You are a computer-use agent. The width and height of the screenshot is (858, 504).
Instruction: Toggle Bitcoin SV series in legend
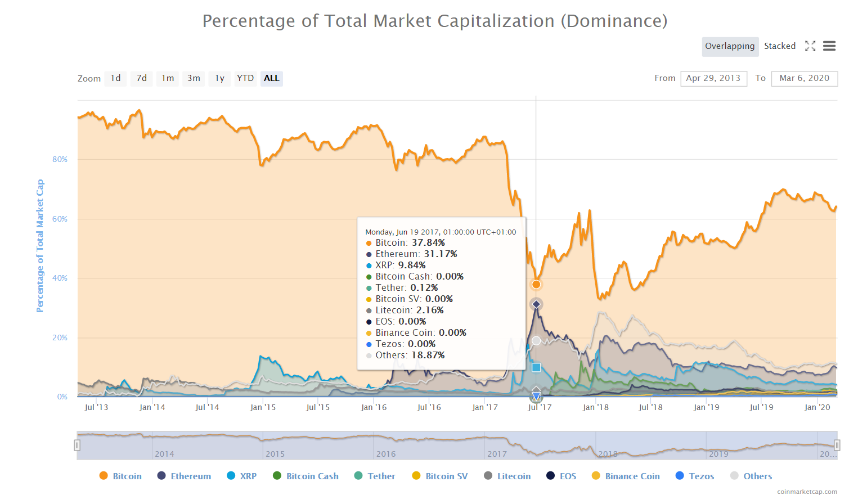(x=440, y=476)
